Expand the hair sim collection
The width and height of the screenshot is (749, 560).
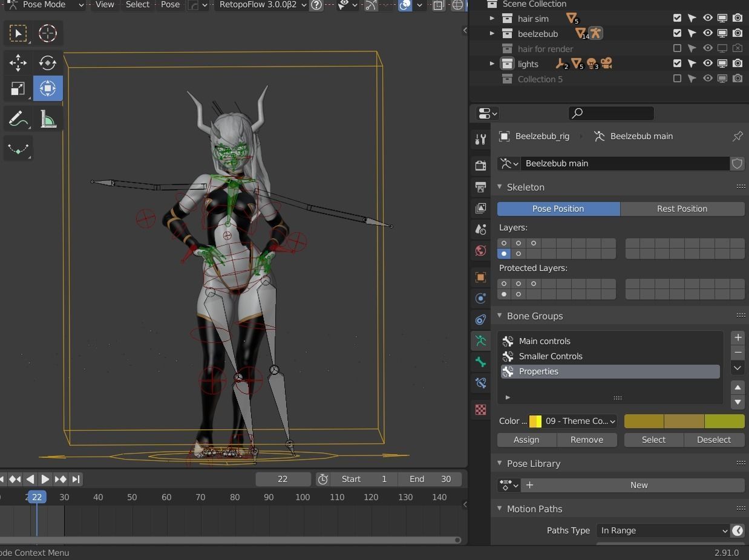492,18
